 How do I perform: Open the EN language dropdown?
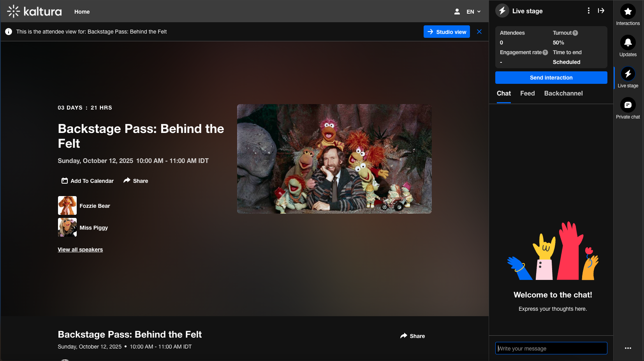click(473, 12)
